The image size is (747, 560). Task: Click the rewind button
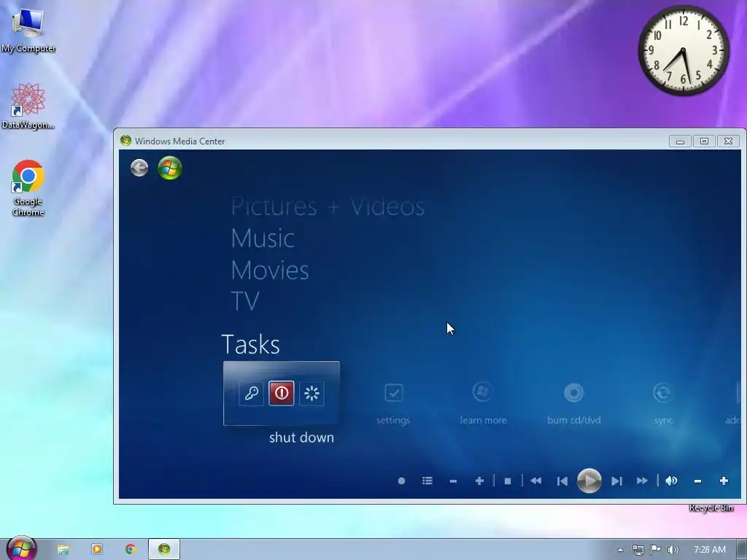(x=536, y=481)
